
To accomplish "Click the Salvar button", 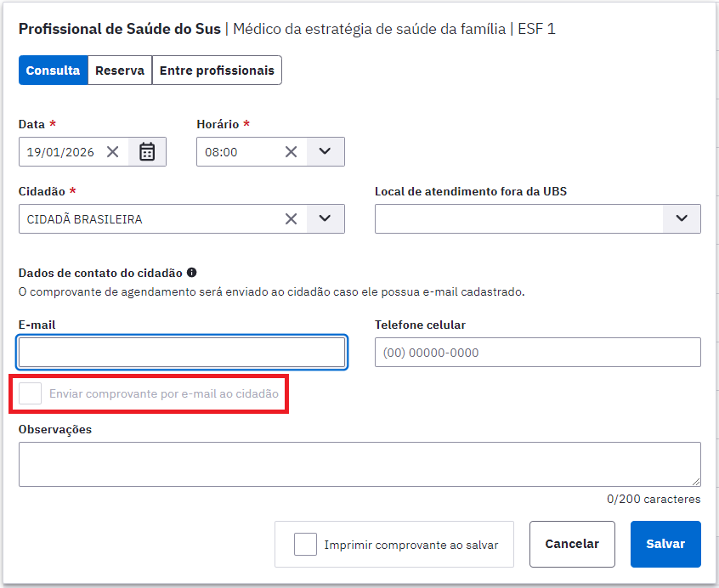I will click(x=665, y=544).
